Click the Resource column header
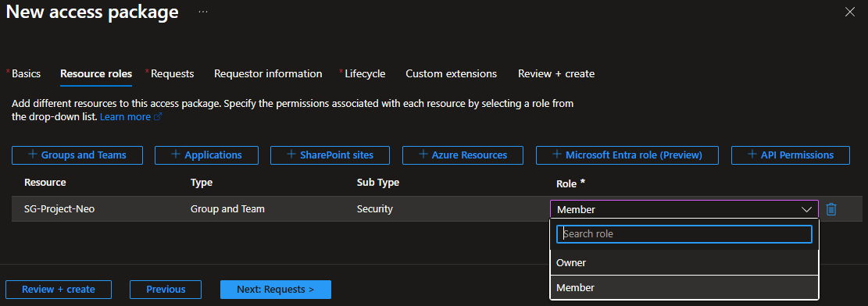Viewport: 868px width, 306px height. point(45,182)
